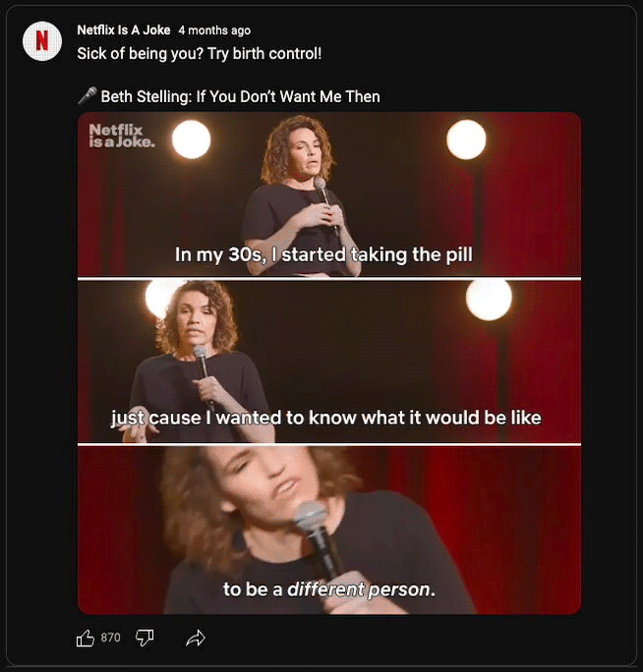Image resolution: width=643 pixels, height=672 pixels.
Task: Click the caption "In my 30s, I started taking the pill"
Action: (x=323, y=255)
